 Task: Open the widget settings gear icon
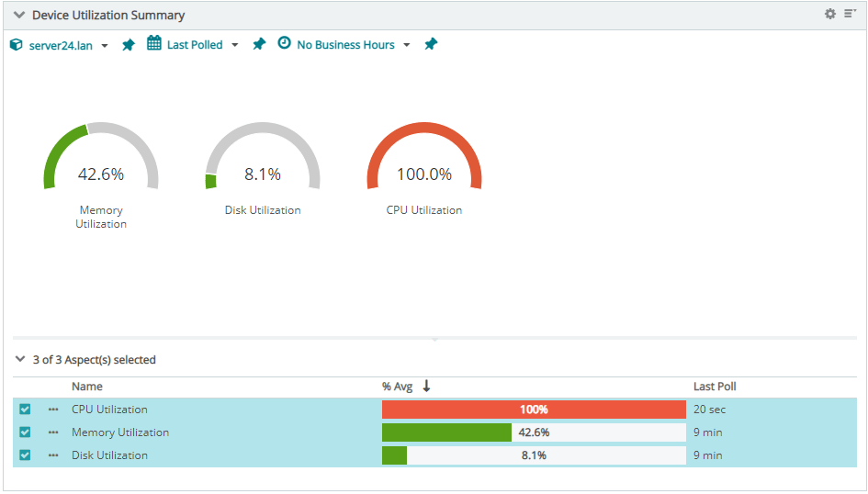click(x=830, y=14)
